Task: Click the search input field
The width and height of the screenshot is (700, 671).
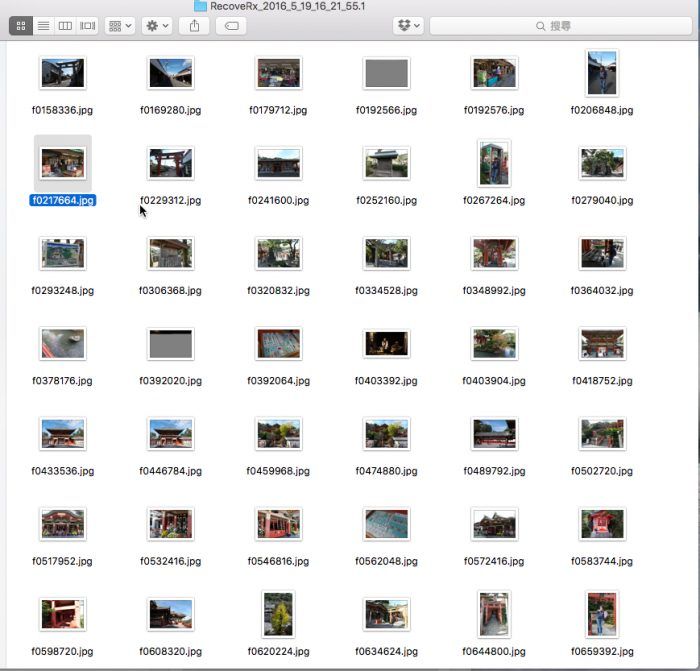Action: (561, 26)
